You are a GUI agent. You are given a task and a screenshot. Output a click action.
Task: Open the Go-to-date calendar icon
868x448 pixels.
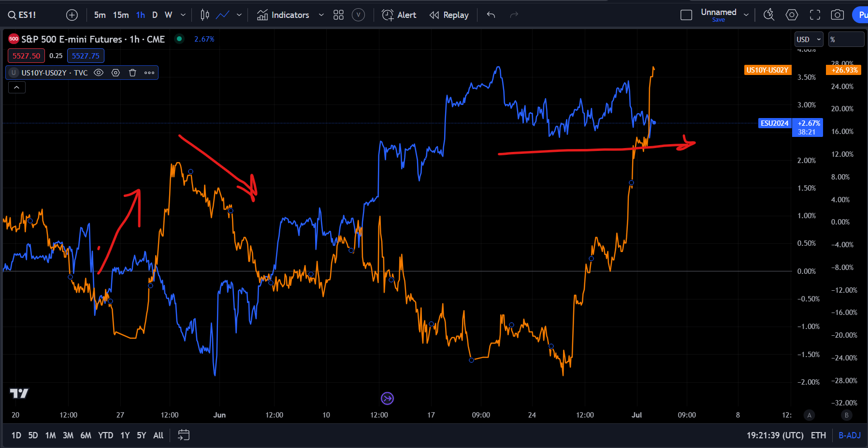click(x=183, y=435)
